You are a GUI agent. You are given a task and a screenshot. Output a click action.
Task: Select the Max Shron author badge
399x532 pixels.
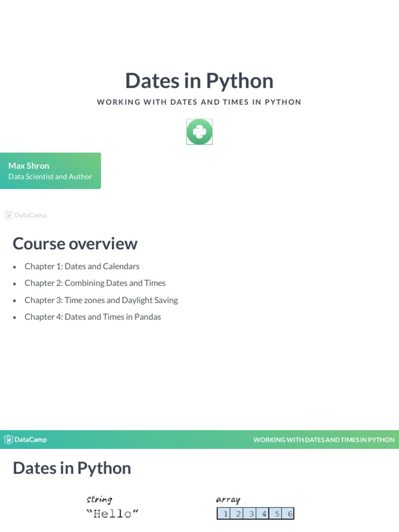click(x=50, y=170)
